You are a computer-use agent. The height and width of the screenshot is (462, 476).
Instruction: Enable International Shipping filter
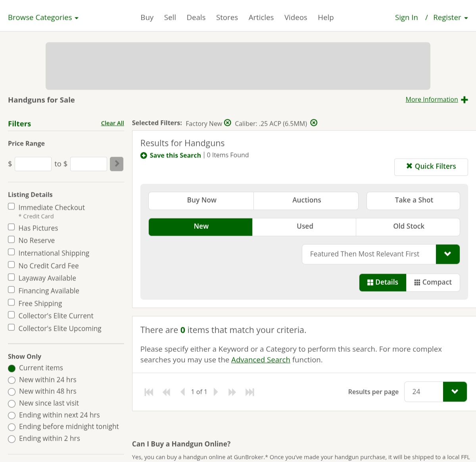tap(12, 252)
